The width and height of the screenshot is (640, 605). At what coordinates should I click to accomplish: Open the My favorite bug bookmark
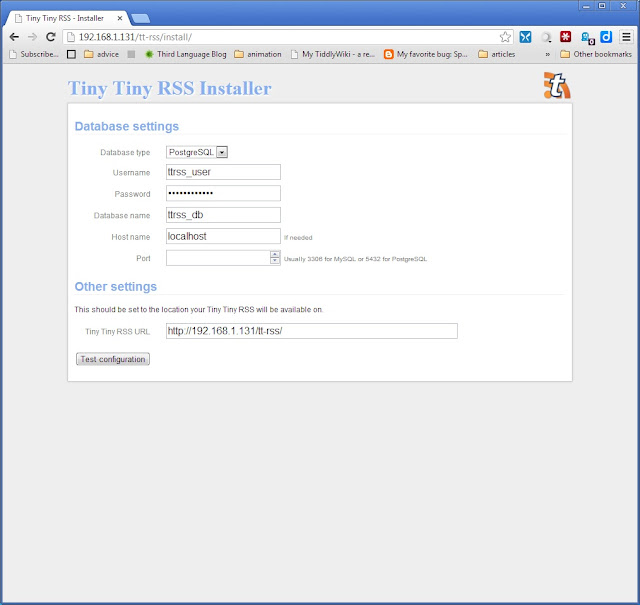point(426,54)
